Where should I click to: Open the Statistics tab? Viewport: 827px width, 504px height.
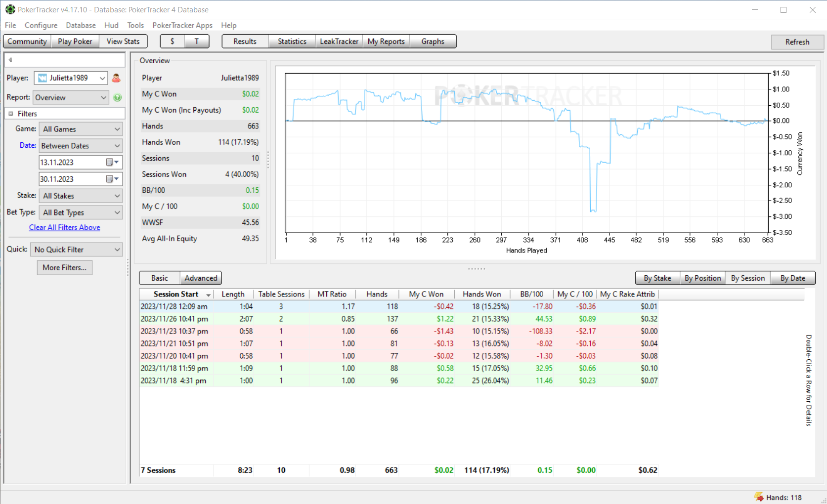click(292, 42)
